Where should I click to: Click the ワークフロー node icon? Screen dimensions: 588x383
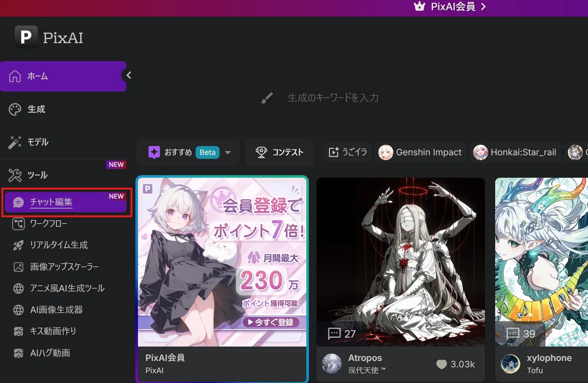(x=19, y=224)
